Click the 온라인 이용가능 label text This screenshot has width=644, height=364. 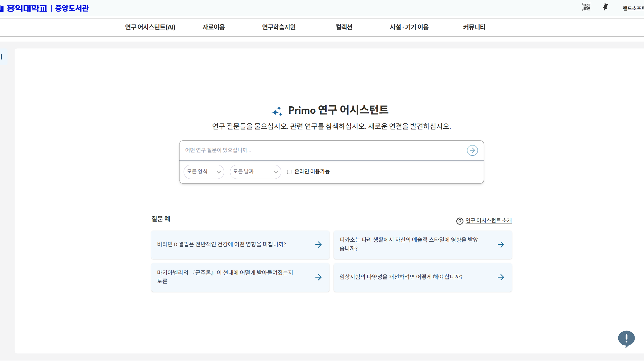pos(312,171)
